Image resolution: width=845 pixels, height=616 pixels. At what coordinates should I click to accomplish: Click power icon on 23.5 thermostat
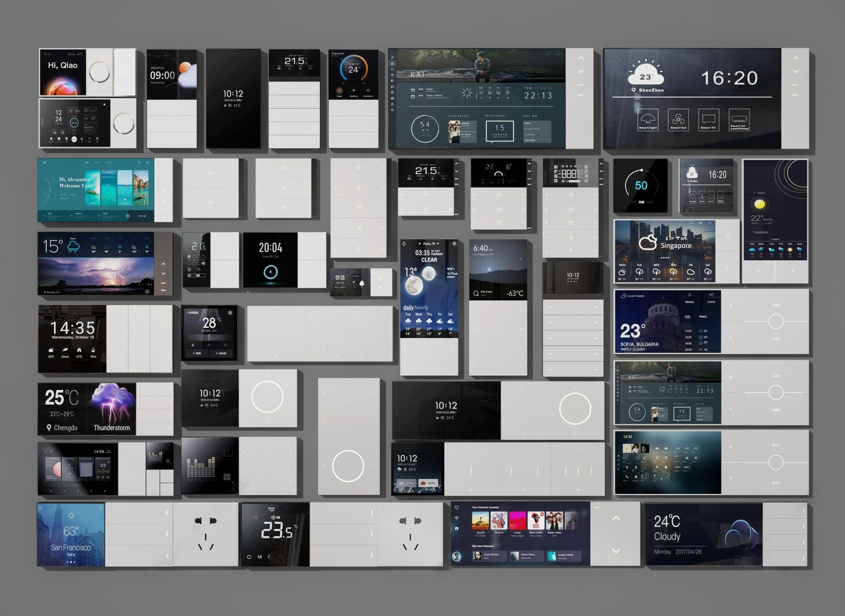tap(249, 556)
